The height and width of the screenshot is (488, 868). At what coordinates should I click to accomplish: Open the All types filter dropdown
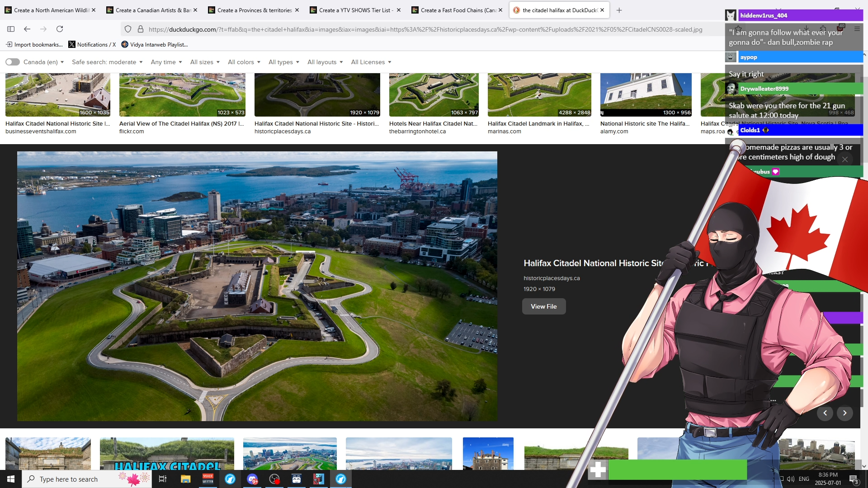pos(284,62)
